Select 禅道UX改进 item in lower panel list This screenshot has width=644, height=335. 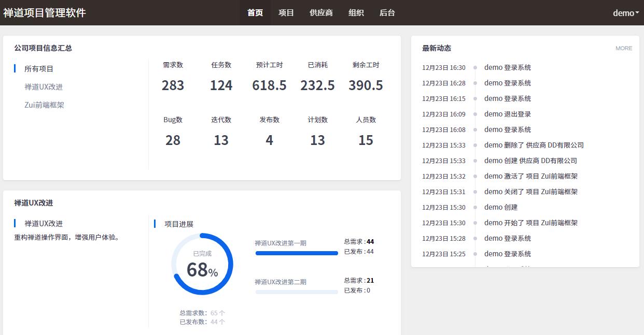point(44,224)
